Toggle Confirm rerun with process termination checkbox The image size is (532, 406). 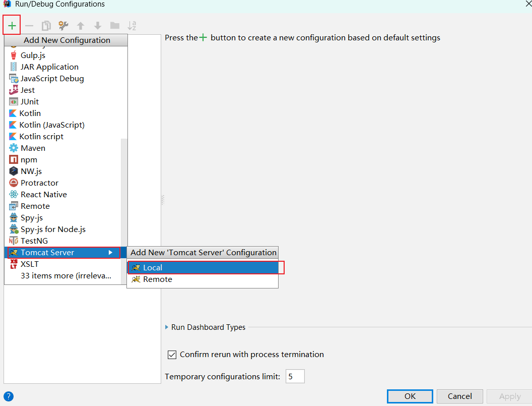172,355
